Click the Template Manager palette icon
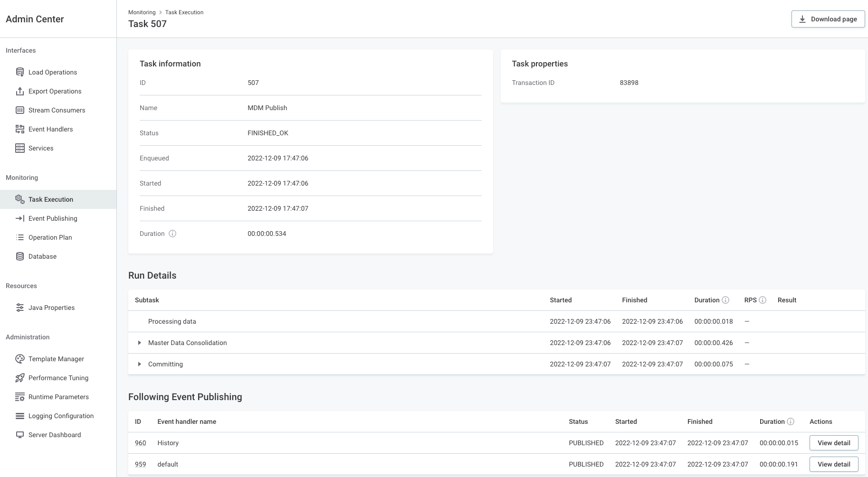868x477 pixels. (x=19, y=359)
